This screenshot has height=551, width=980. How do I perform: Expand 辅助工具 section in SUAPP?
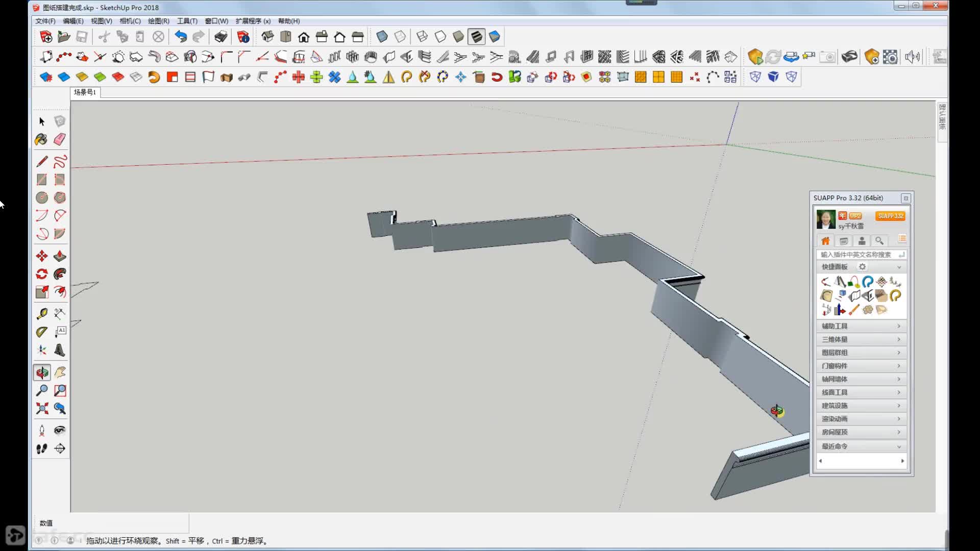point(861,326)
